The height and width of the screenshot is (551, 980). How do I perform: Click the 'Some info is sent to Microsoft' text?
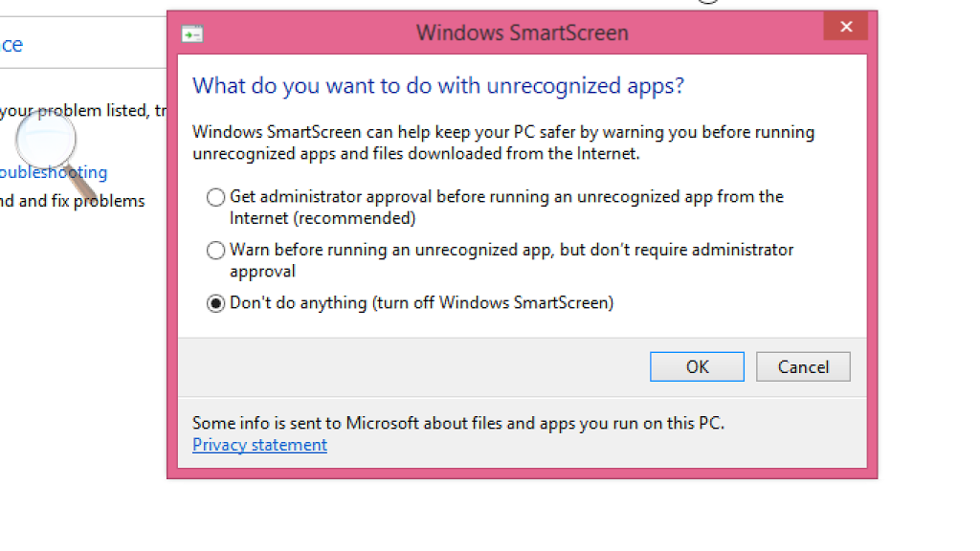(457, 423)
